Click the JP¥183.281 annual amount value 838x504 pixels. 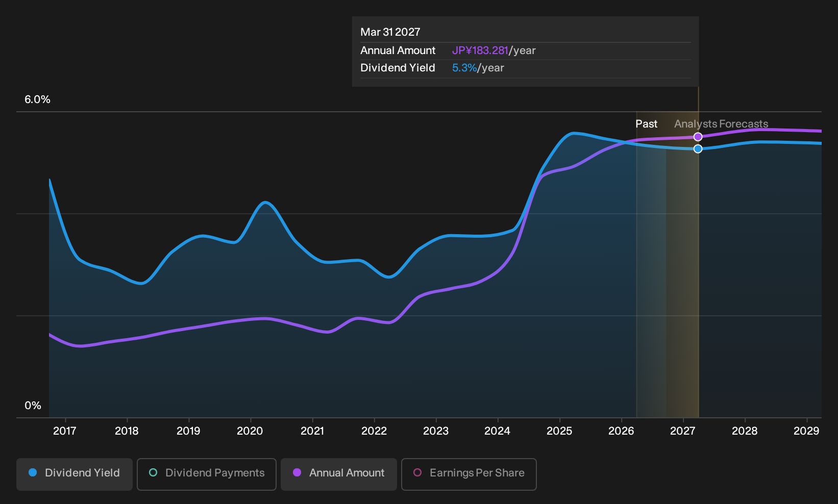coord(480,51)
